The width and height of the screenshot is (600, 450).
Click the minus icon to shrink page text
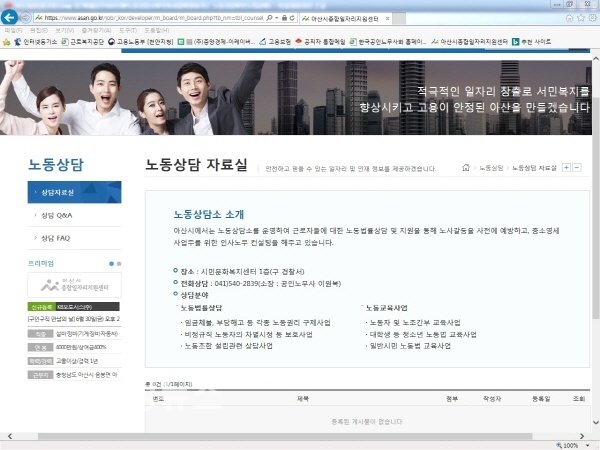click(578, 168)
